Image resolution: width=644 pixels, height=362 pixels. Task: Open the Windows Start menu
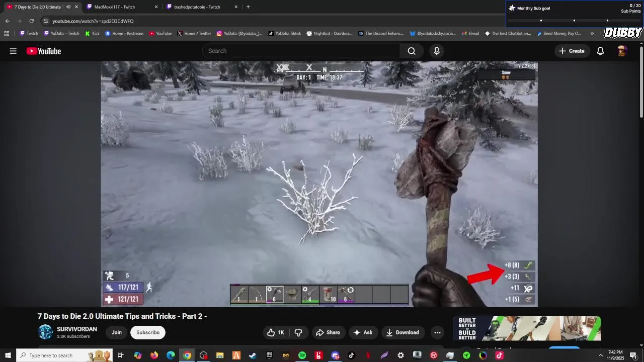[x=8, y=355]
